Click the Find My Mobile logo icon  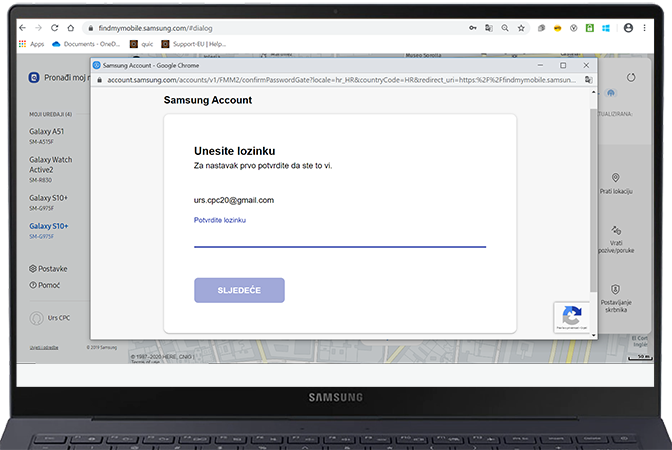[34, 78]
